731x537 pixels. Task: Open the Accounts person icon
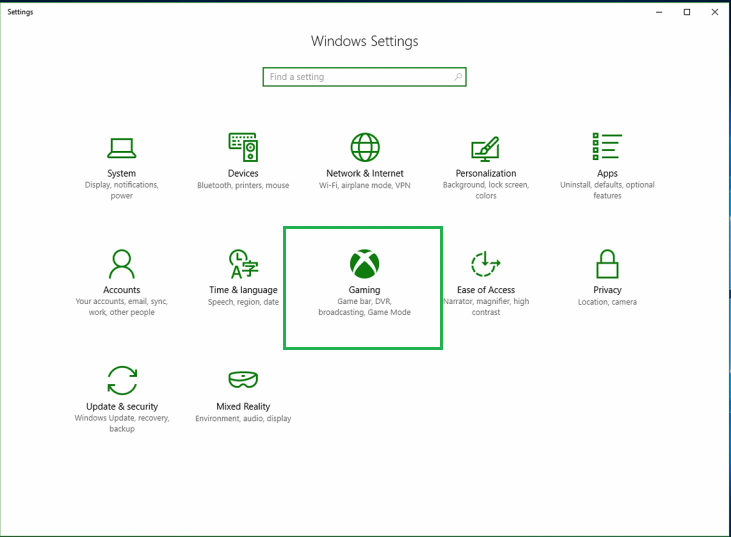click(122, 263)
